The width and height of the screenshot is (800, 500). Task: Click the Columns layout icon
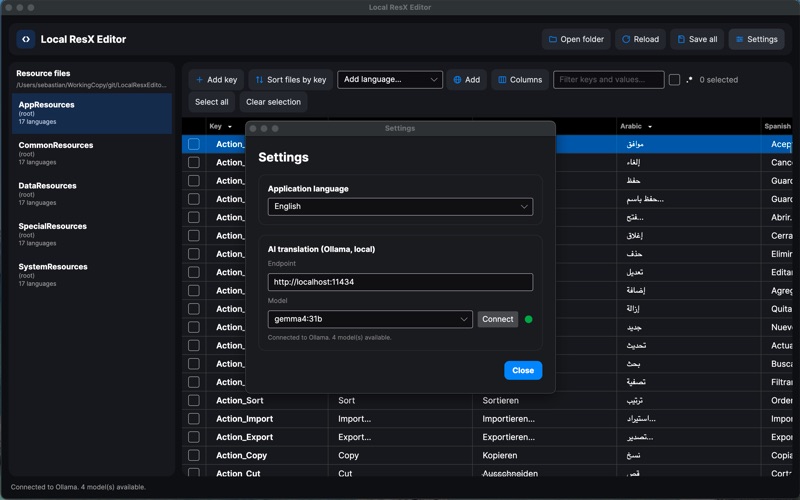(502, 80)
